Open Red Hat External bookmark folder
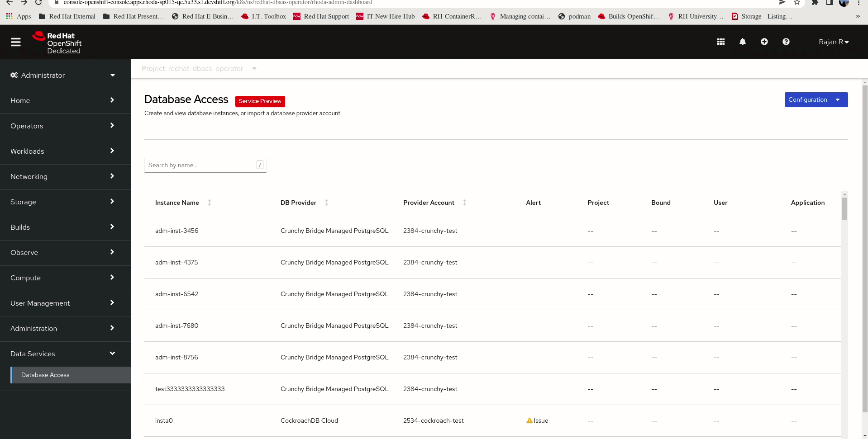868x439 pixels. coord(67,16)
